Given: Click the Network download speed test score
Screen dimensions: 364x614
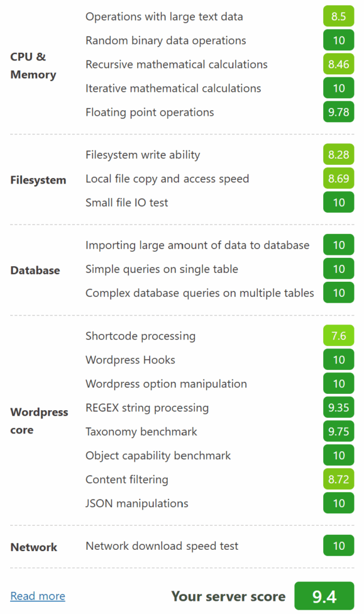Looking at the screenshot, I should pyautogui.click(x=339, y=546).
